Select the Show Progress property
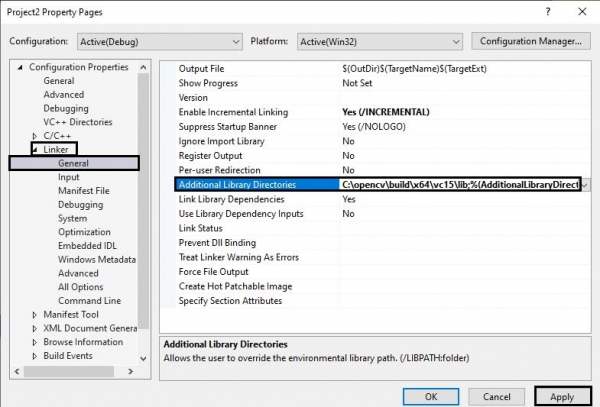Viewport: 600px width, 407px height. [208, 83]
